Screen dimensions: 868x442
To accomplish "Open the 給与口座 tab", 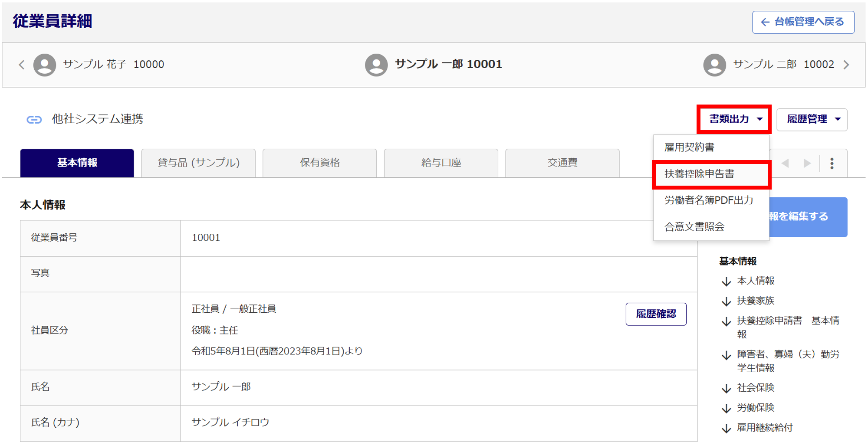I will pyautogui.click(x=441, y=163).
